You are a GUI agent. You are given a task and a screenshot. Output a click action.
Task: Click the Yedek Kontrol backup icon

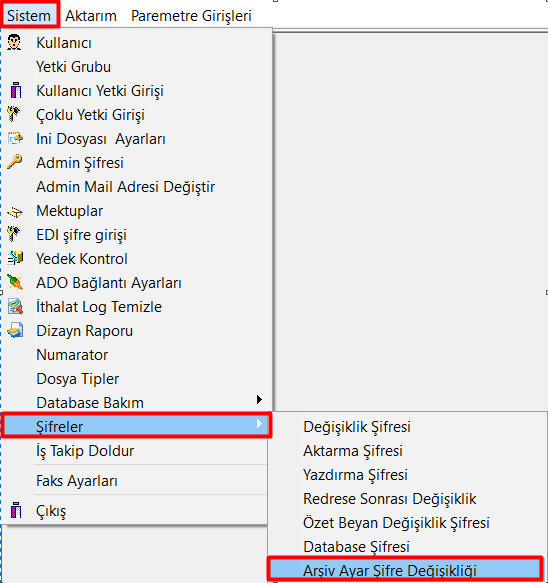pyautogui.click(x=15, y=258)
